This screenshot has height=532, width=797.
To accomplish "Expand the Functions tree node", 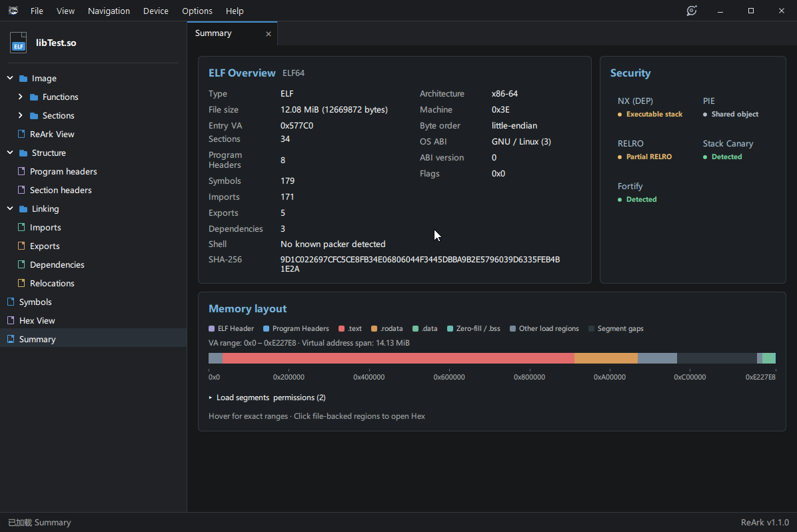I will (x=21, y=97).
